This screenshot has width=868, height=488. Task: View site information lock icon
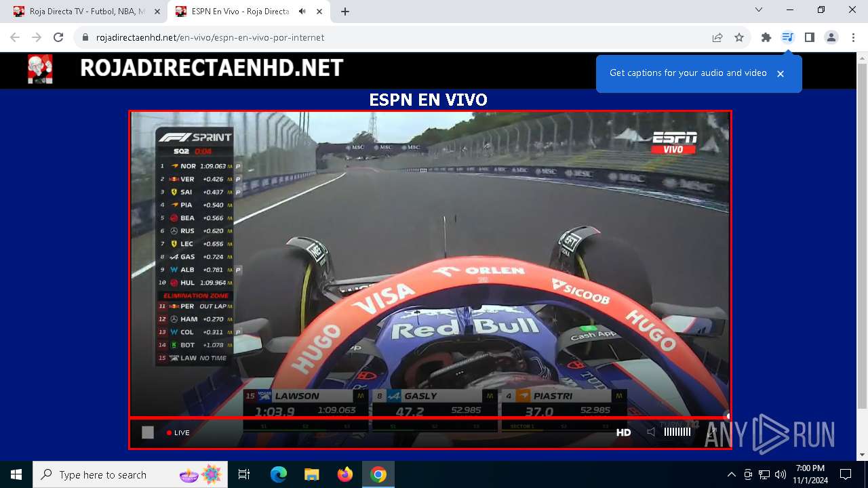[x=85, y=37]
